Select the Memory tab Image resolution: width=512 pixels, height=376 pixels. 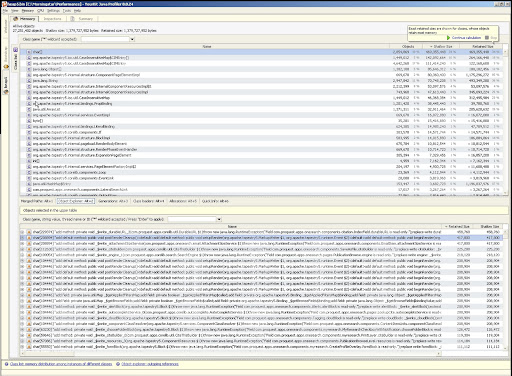tap(24, 19)
